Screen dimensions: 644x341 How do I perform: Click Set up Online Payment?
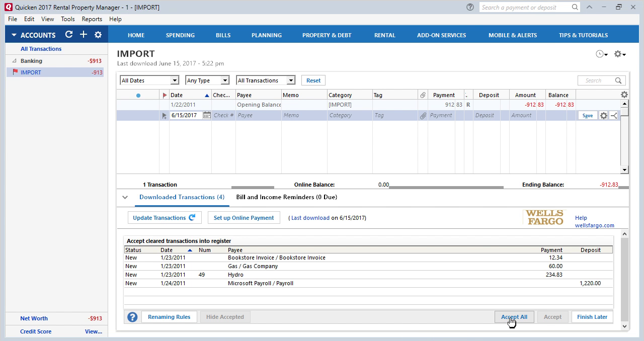click(244, 218)
